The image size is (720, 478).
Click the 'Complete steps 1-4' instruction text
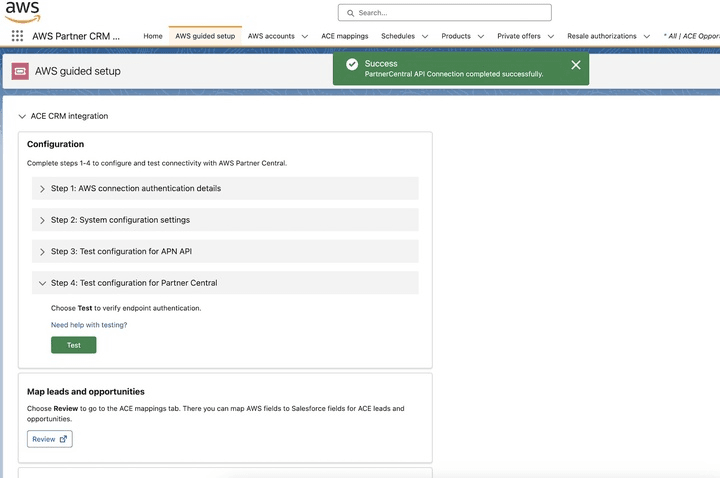pos(157,163)
